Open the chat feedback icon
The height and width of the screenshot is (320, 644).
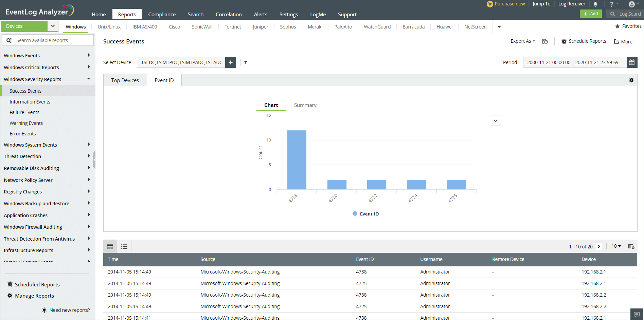pos(637,314)
